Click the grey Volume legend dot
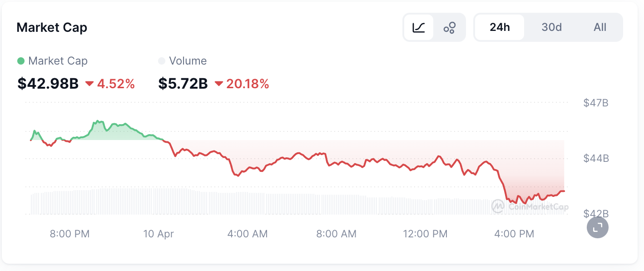The image size is (644, 271). 162,61
